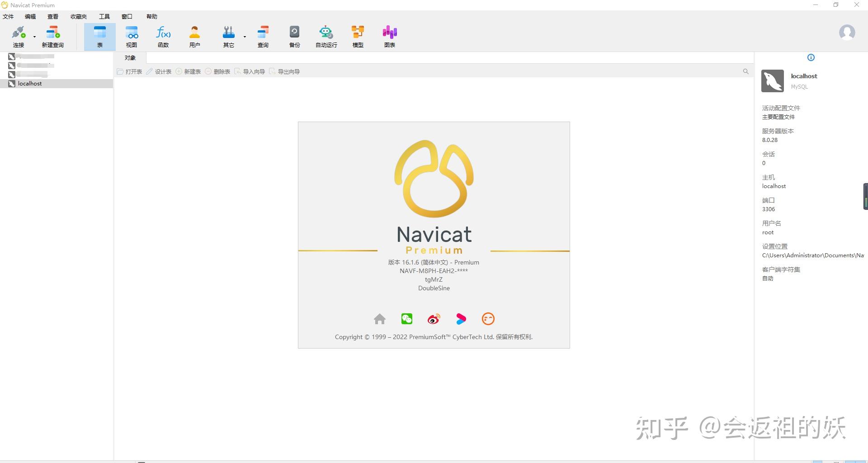
Task: Click the tgMrZ text in About dialog
Action: coord(434,279)
